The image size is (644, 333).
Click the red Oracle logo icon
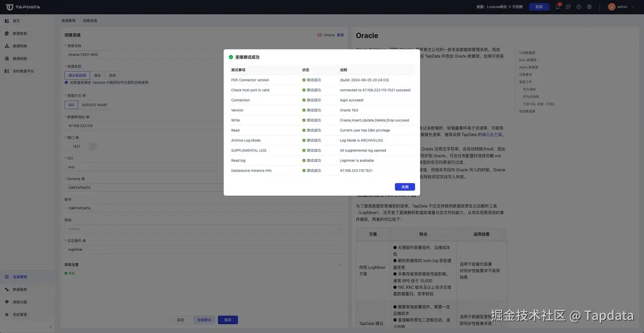[x=319, y=35]
